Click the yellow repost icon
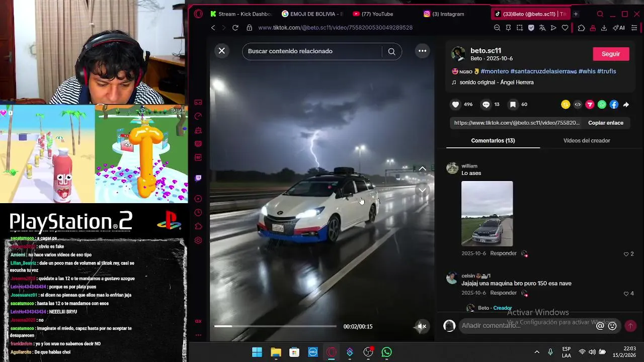This screenshot has height=362, width=644. (566, 105)
